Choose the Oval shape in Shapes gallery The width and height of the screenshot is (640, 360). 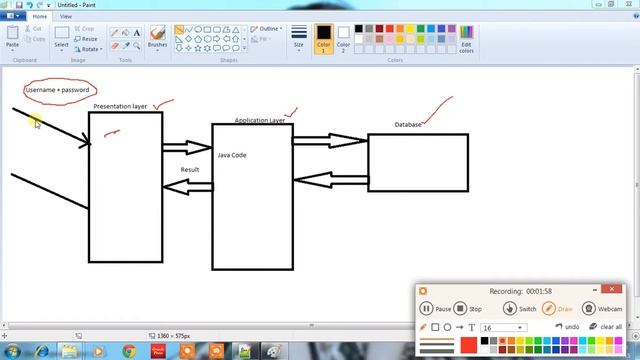click(198, 30)
